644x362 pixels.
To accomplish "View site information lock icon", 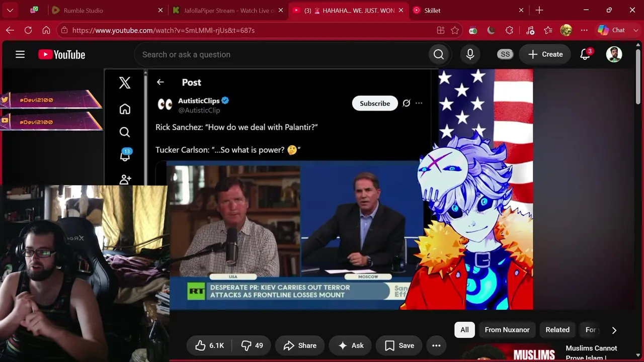I will pos(63,30).
